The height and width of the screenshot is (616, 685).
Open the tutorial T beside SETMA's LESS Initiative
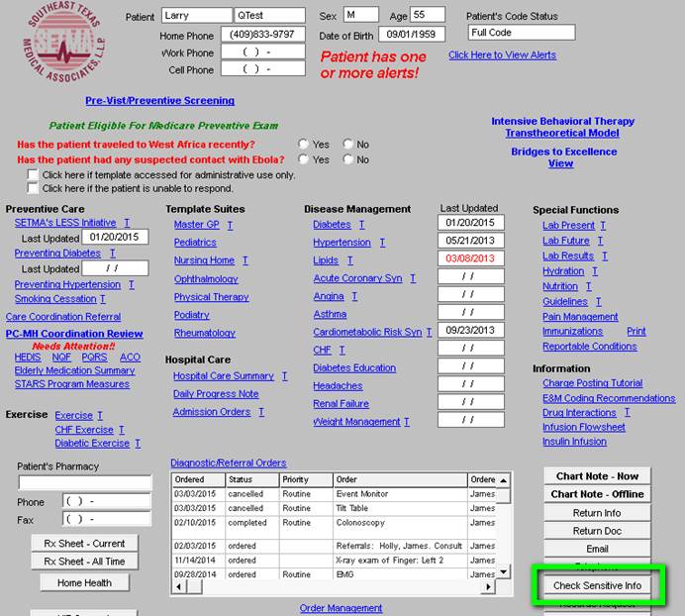127,223
